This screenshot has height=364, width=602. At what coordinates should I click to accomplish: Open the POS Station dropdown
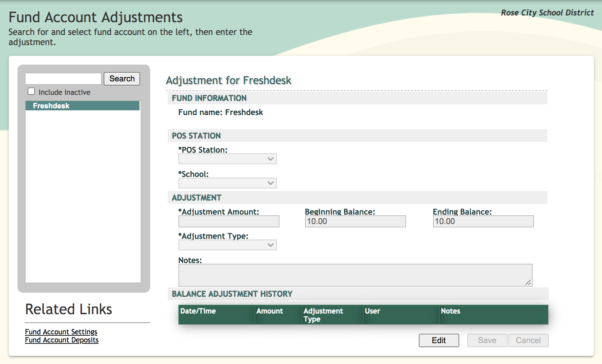(228, 159)
